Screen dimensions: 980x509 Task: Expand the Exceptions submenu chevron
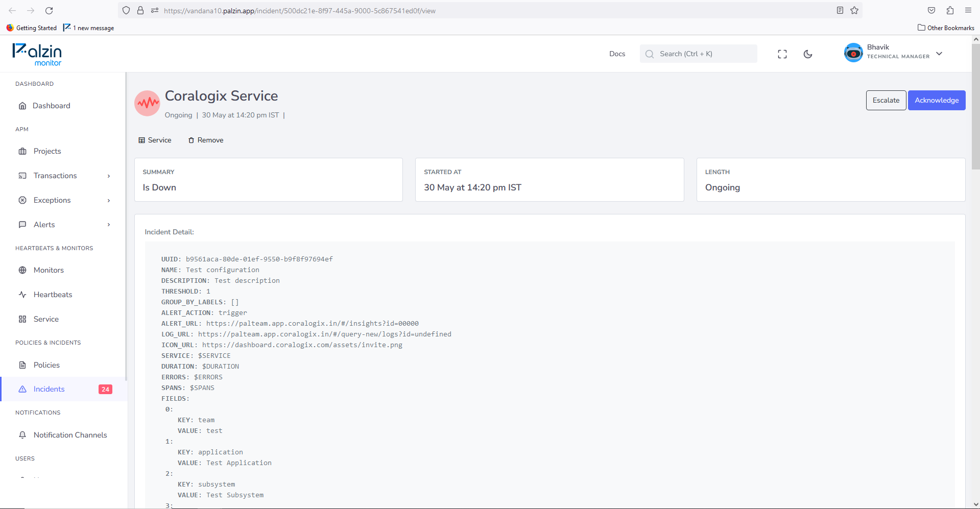pyautogui.click(x=109, y=201)
